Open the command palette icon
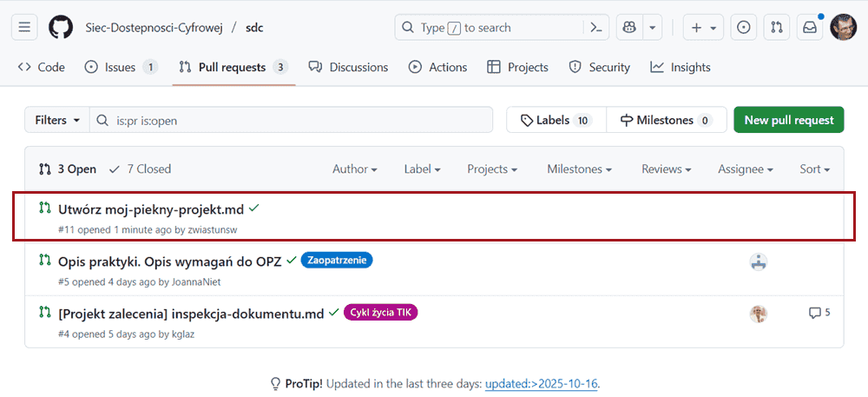The image size is (868, 397). (x=596, y=28)
